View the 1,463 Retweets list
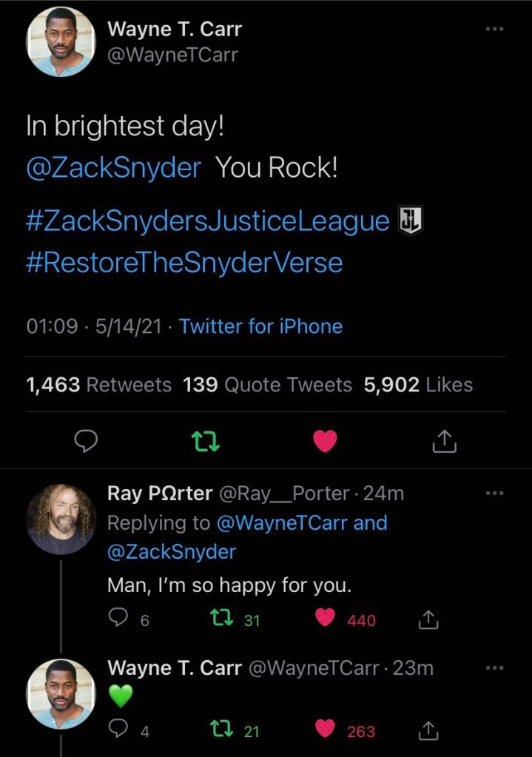The width and height of the screenshot is (532, 757). click(x=98, y=385)
